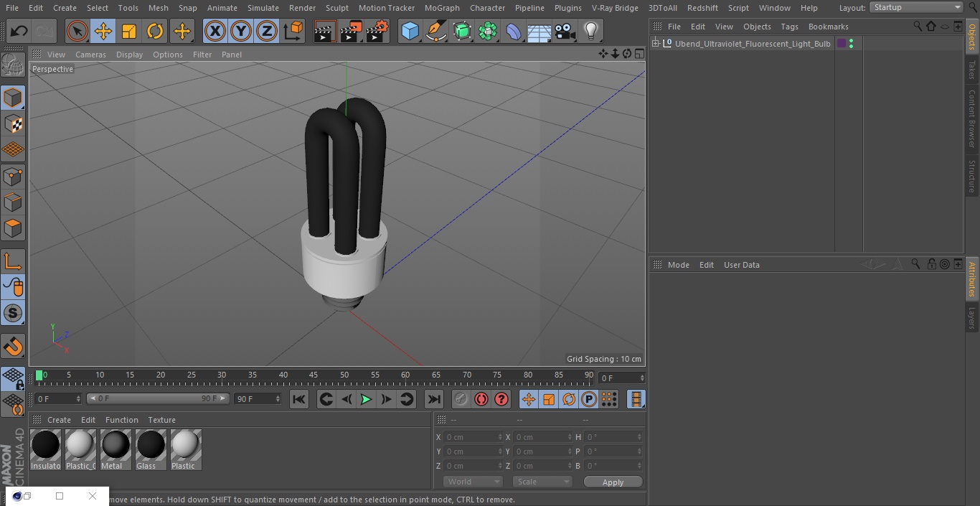Screen dimensions: 980x506
Task: Open the Scale mode dropdown
Action: coord(542,482)
